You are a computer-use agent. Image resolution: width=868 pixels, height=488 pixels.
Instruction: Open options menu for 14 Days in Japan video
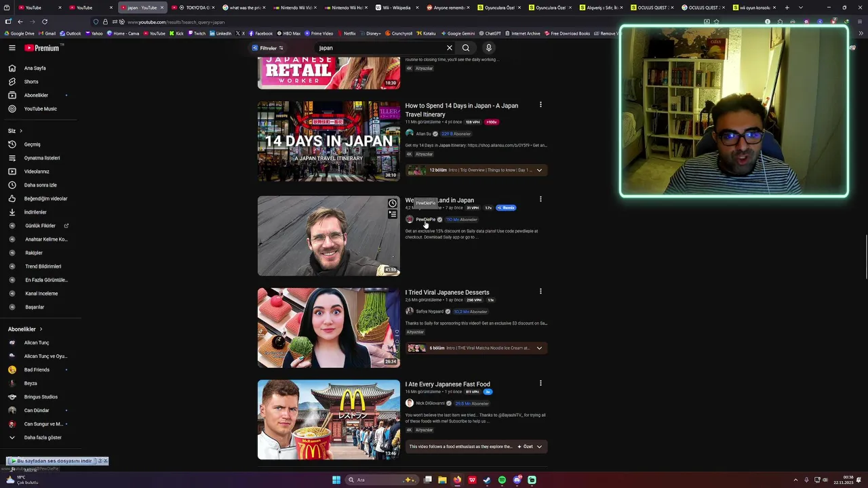point(540,105)
